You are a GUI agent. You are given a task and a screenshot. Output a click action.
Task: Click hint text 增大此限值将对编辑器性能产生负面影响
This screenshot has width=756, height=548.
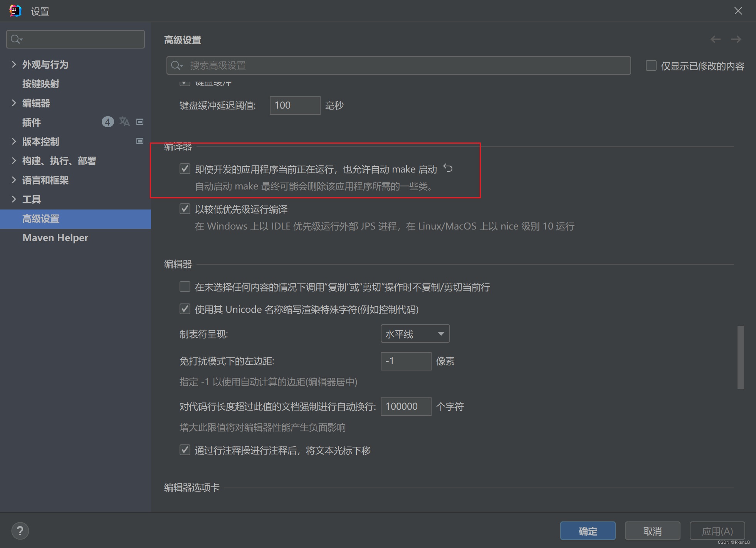262,427
